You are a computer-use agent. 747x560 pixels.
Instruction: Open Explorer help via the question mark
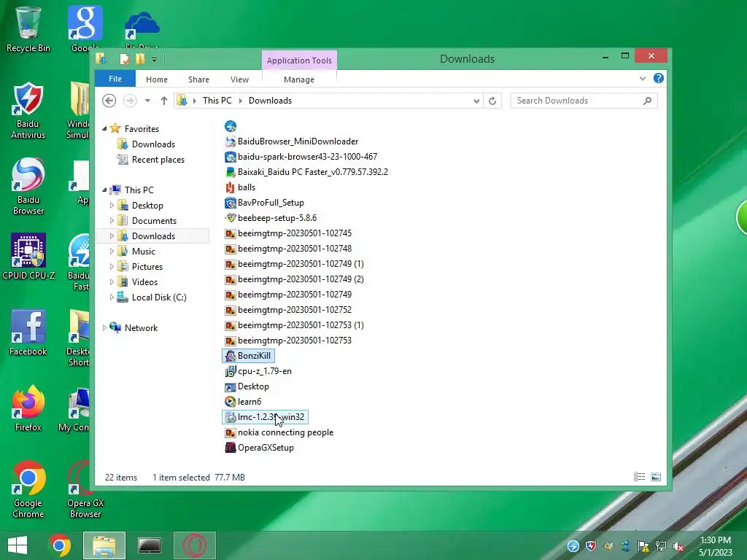coord(659,78)
